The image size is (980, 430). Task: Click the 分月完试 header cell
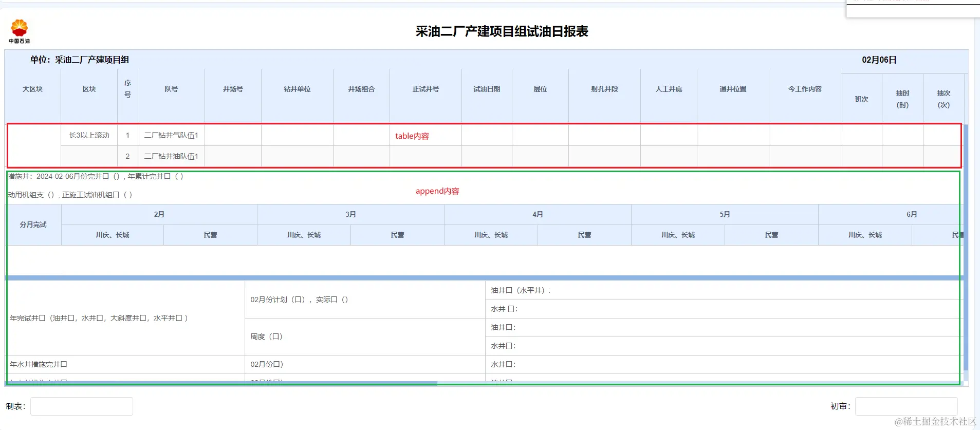point(33,225)
